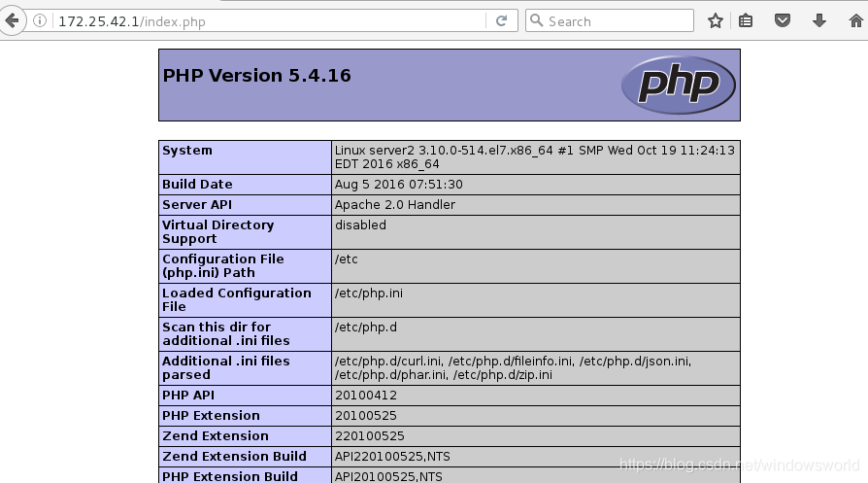Image resolution: width=868 pixels, height=483 pixels.
Task: Click Scan this dir for additional .ini files
Action: click(226, 333)
